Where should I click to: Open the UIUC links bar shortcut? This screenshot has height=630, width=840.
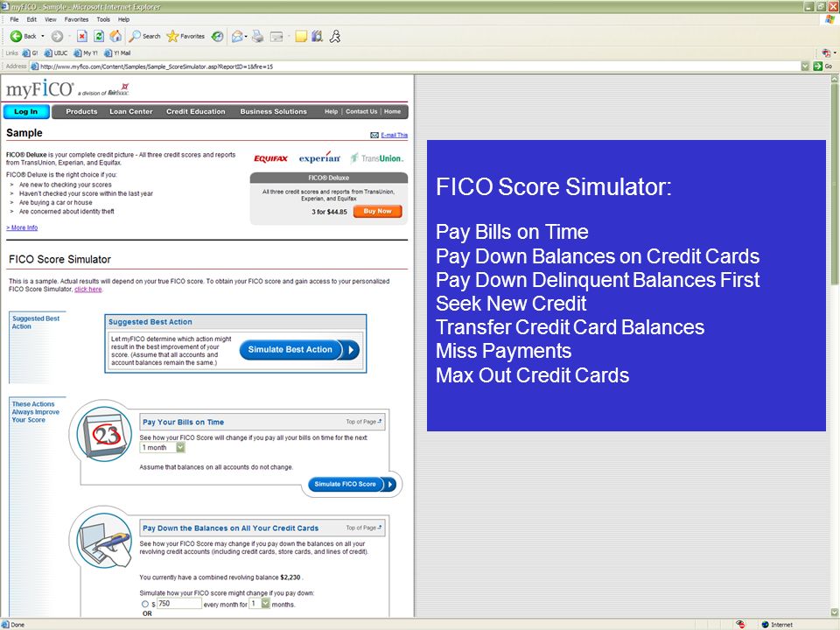tap(56, 53)
